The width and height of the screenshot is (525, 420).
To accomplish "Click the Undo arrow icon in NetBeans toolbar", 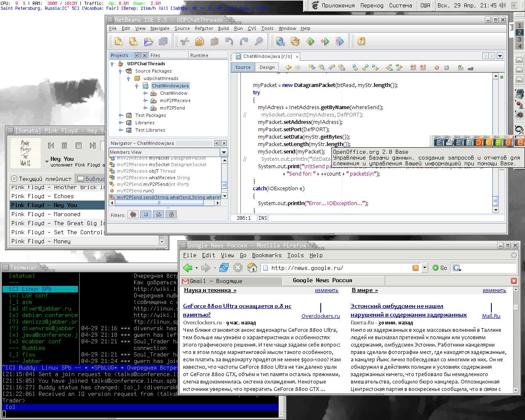I will [x=229, y=41].
